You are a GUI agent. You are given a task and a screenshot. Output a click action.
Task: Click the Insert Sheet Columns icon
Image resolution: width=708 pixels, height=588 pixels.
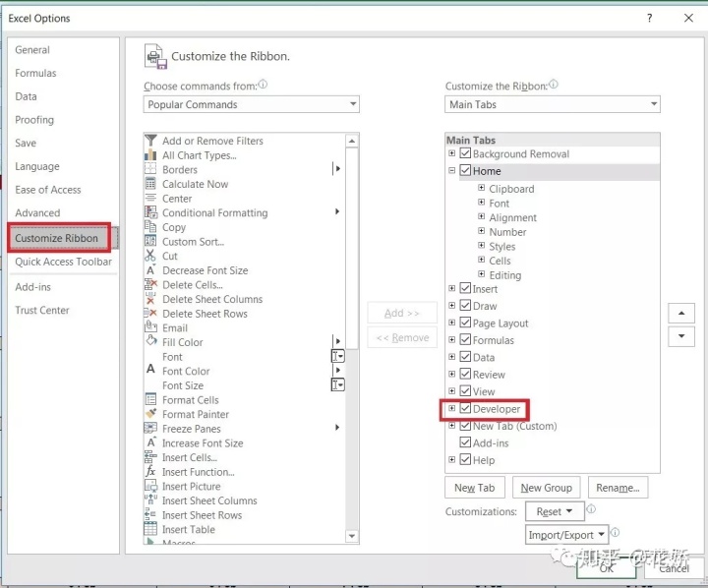click(x=150, y=500)
